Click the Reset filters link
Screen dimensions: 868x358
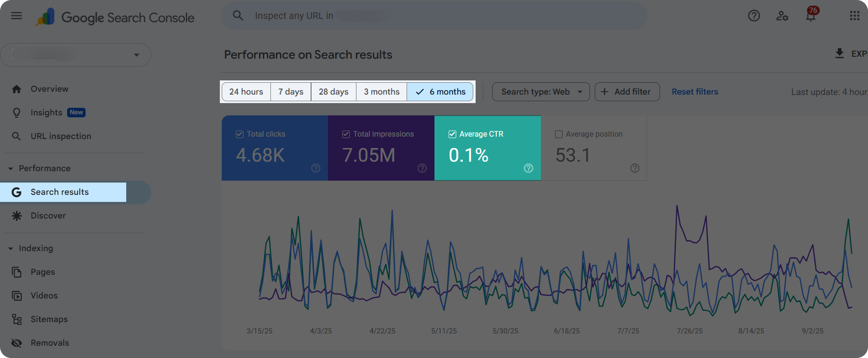694,92
